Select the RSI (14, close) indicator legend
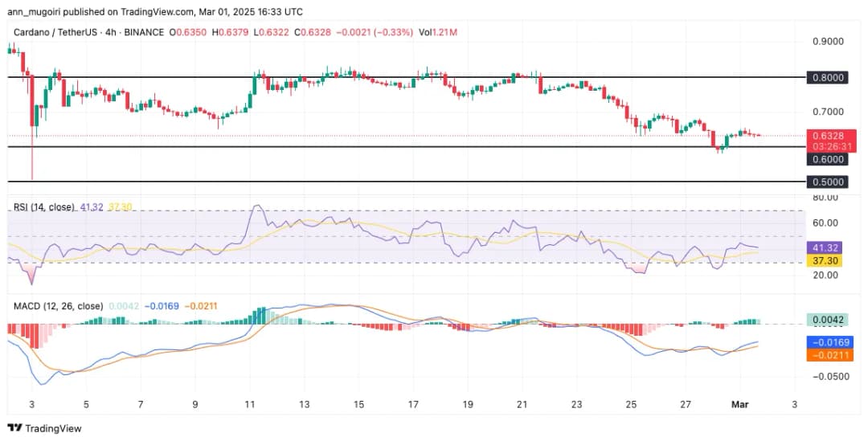 pyautogui.click(x=43, y=207)
